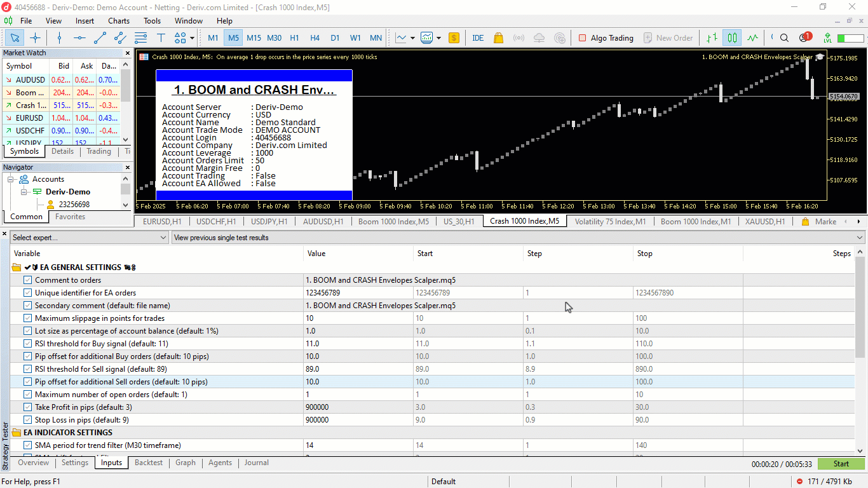Select the text label tool
868x488 pixels.
(x=161, y=37)
